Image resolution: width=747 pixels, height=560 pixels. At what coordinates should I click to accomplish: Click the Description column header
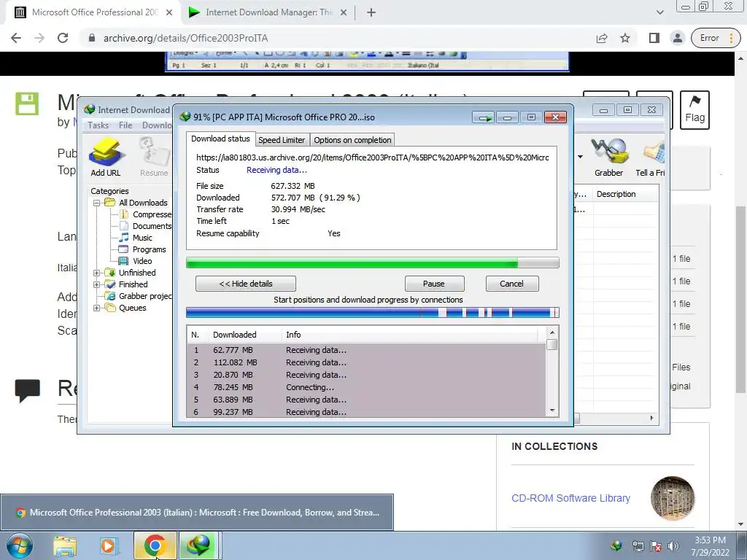pyautogui.click(x=625, y=194)
